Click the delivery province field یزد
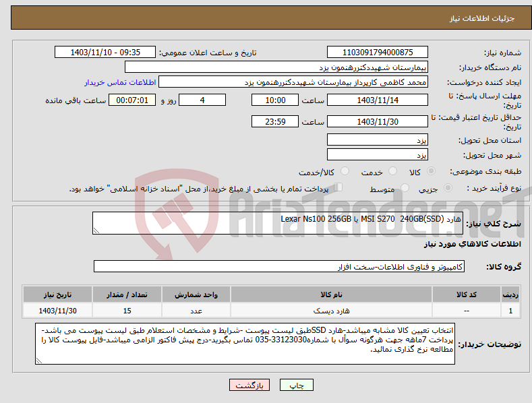The image size is (532, 403). [378, 139]
